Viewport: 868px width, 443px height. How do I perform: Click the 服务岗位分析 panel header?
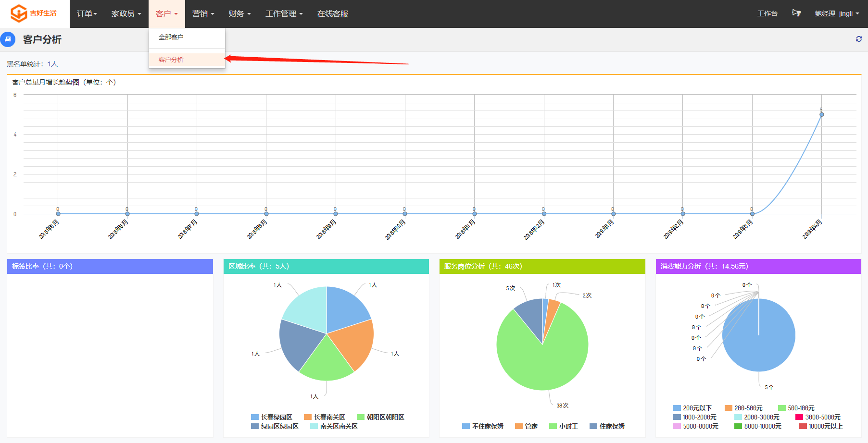[542, 266]
